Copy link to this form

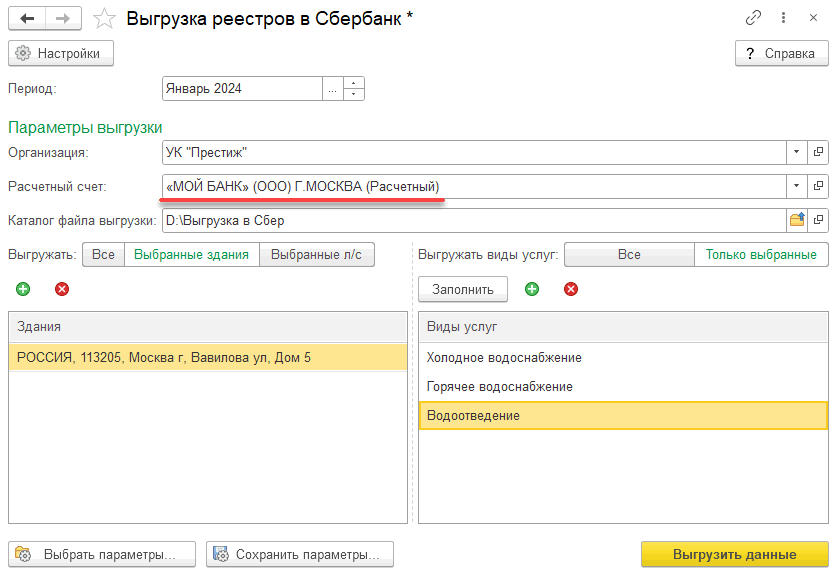point(753,18)
